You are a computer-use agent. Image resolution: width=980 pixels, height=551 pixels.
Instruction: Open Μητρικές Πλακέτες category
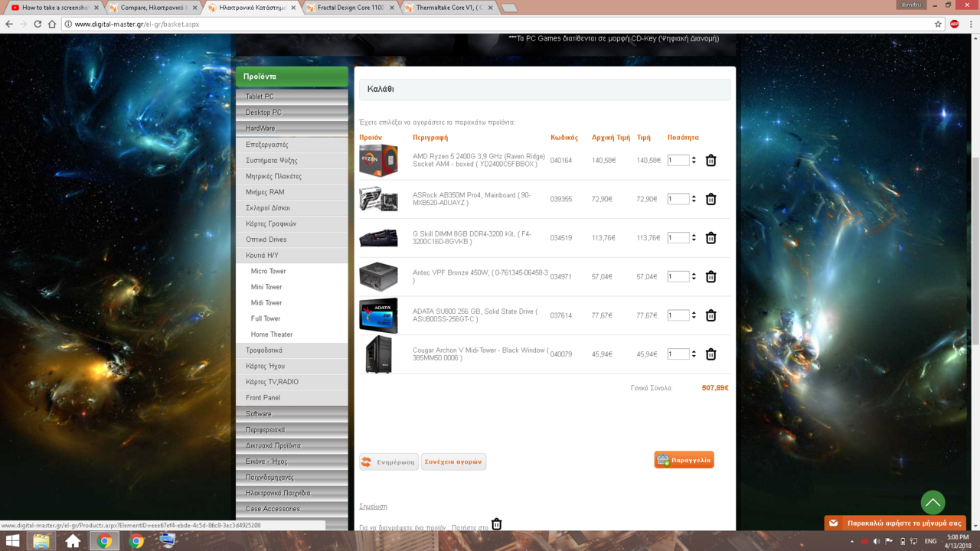(292, 176)
